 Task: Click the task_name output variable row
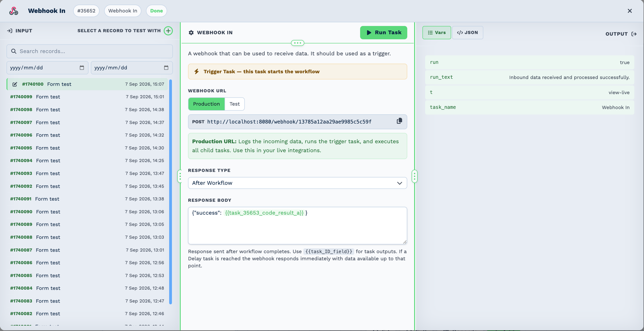(x=530, y=107)
